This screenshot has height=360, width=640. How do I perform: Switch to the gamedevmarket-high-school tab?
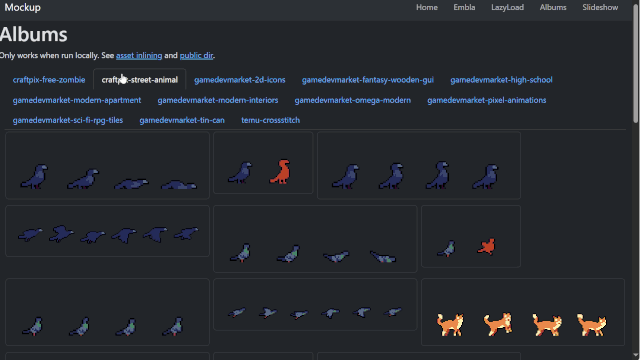pos(501,80)
